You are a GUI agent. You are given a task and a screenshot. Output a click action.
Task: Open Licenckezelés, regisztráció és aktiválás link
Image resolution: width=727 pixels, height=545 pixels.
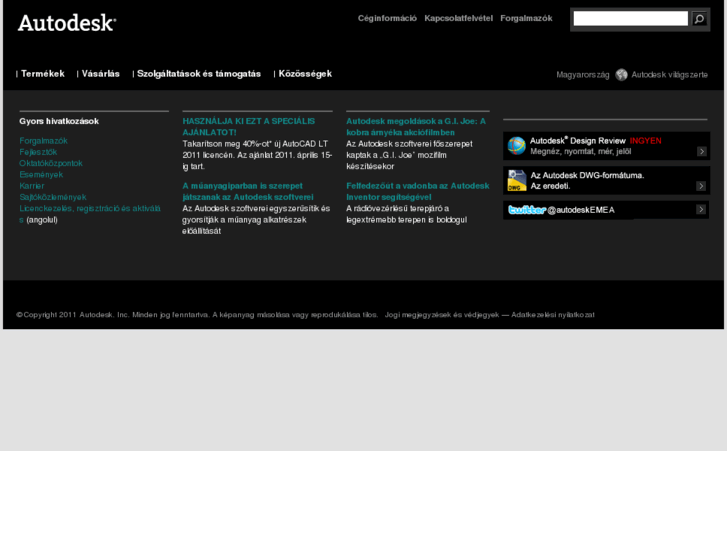click(x=90, y=214)
